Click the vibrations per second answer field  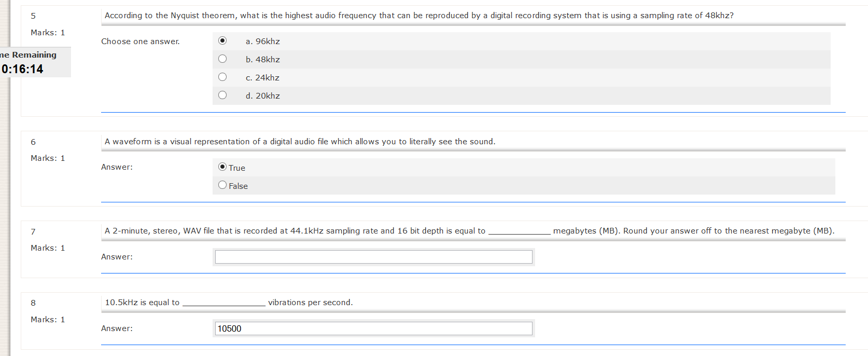[373, 328]
